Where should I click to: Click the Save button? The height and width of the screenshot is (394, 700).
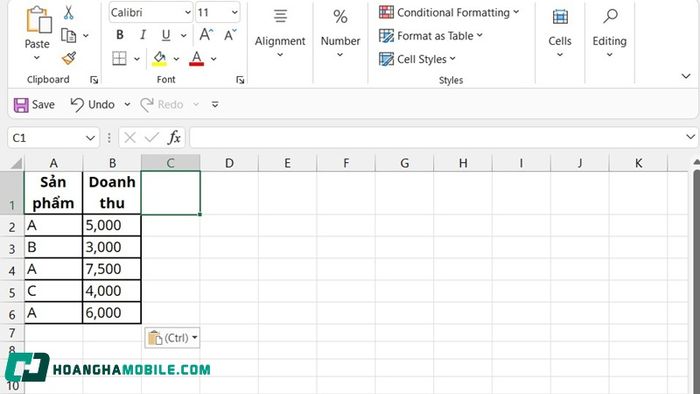pos(34,105)
